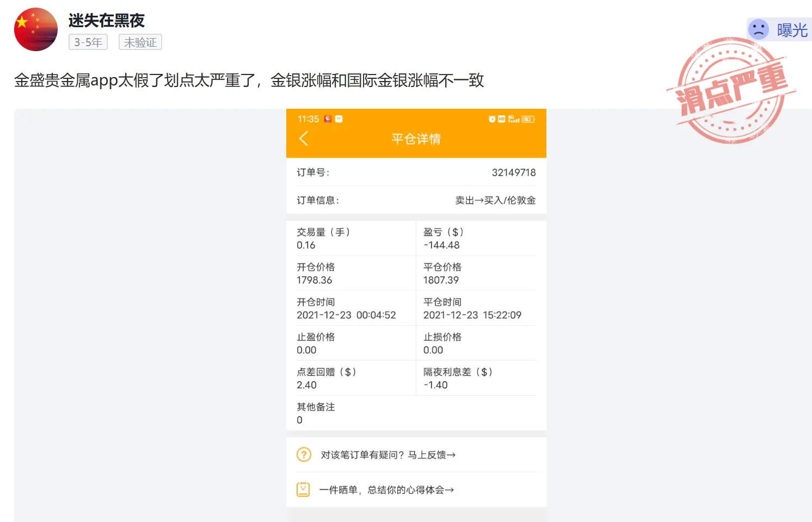Click open time 2021-12-23 00:04:52
This screenshot has width=812, height=522.
pyautogui.click(x=346, y=315)
